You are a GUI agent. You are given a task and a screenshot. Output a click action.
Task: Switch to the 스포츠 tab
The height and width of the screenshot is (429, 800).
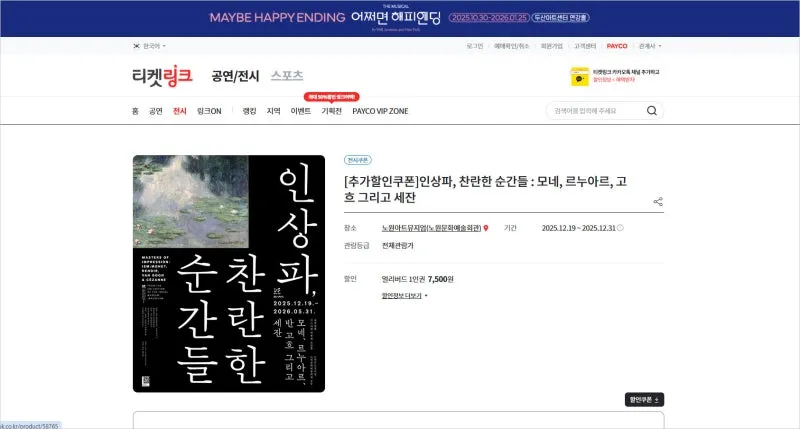[x=286, y=76]
